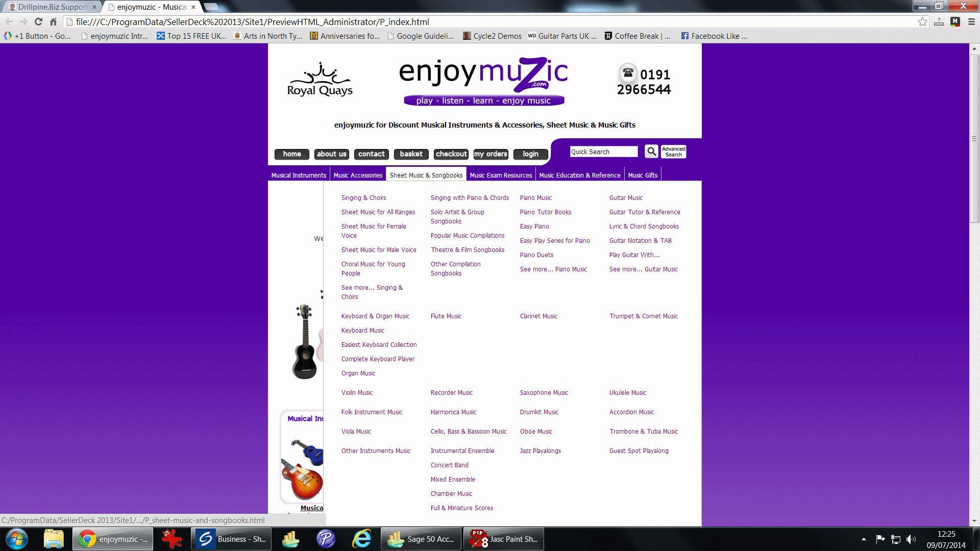Screen dimensions: 980x551
Task: Click the login button
Action: 530,154
